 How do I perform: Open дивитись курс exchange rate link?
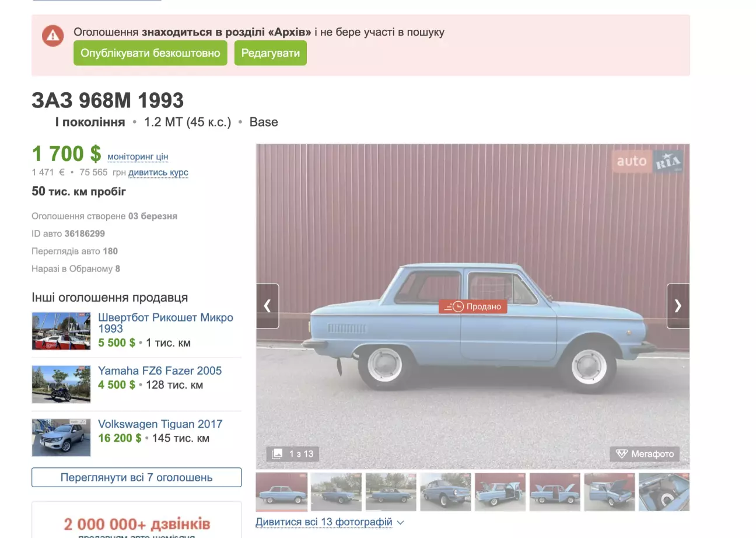pos(158,173)
